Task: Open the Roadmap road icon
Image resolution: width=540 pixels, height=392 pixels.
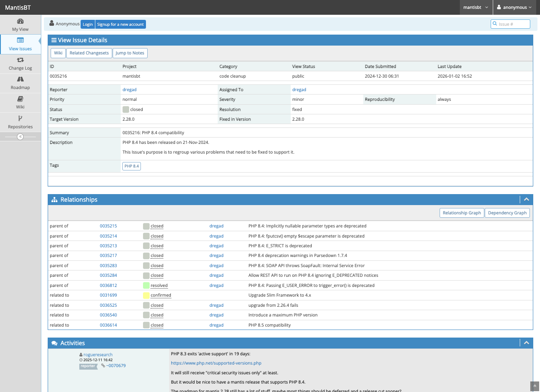Action: coord(20,79)
